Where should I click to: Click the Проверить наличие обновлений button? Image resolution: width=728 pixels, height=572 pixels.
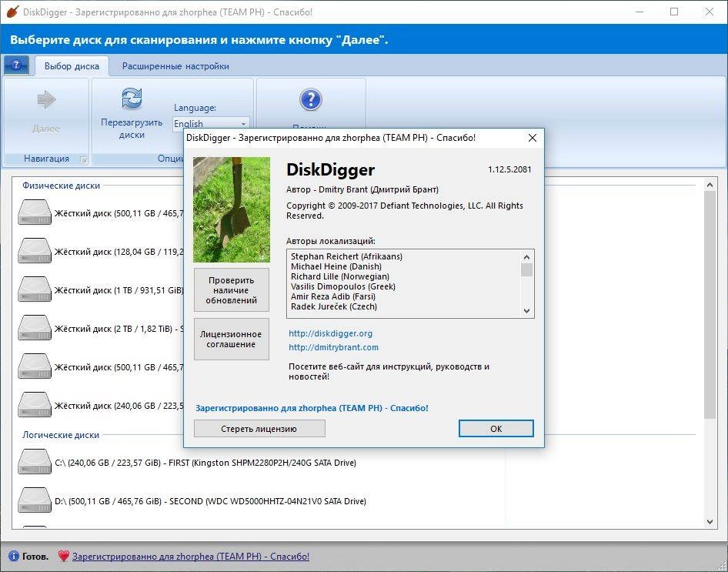[x=231, y=290]
